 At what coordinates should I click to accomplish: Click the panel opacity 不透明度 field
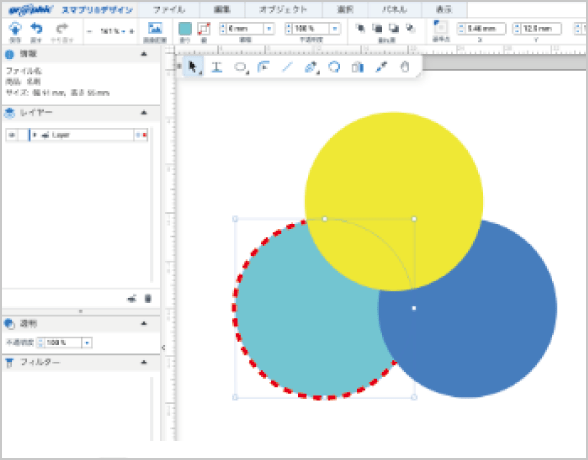63,343
